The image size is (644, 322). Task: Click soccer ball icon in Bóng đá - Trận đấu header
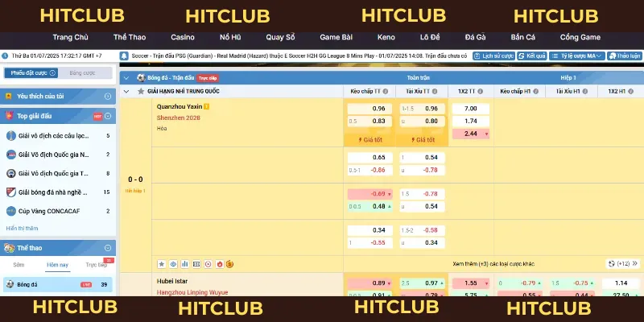click(142, 77)
